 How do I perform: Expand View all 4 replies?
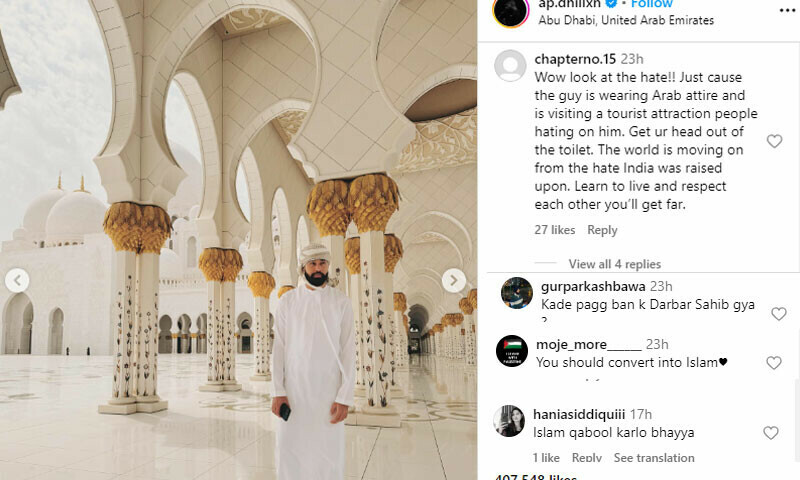pos(614,264)
